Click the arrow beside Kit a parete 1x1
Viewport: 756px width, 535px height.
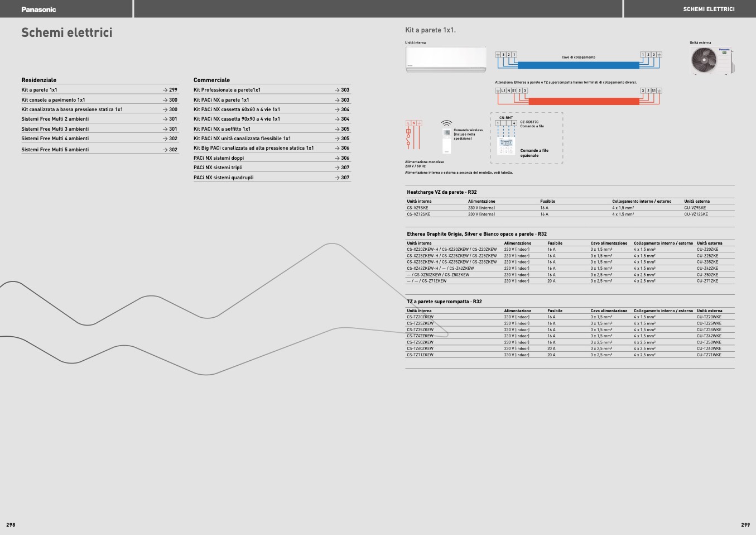(x=165, y=90)
